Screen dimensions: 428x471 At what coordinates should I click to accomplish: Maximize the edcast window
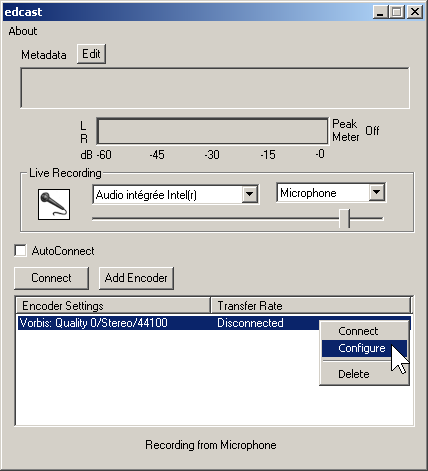coord(397,12)
